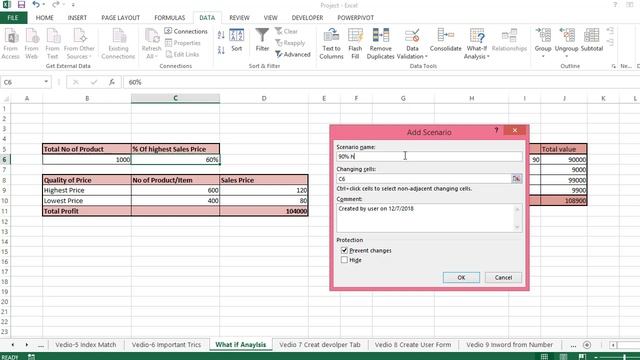Image resolution: width=640 pixels, height=360 pixels.
Task: Save the workbook
Action: coord(21,5)
